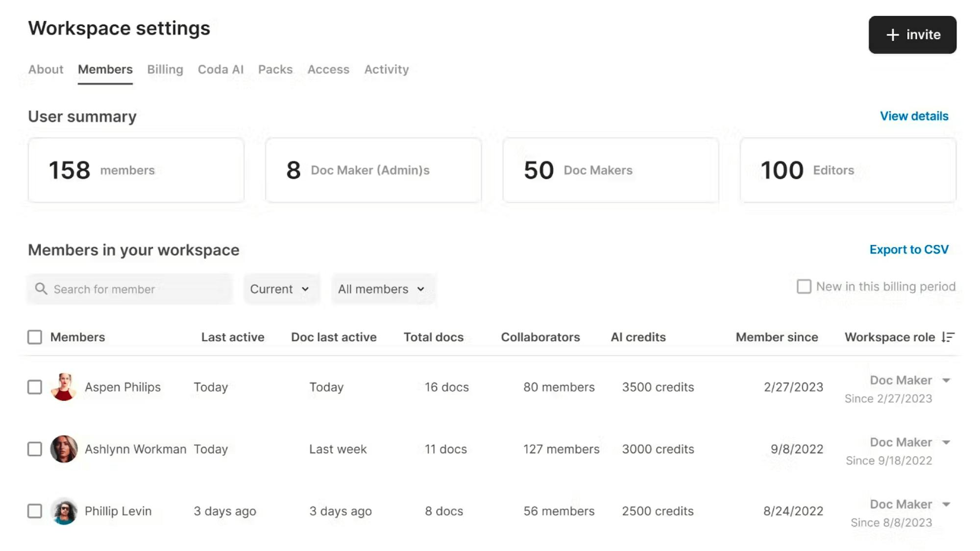Open the Coda AI tab
This screenshot has height=551, width=980.
click(x=220, y=70)
